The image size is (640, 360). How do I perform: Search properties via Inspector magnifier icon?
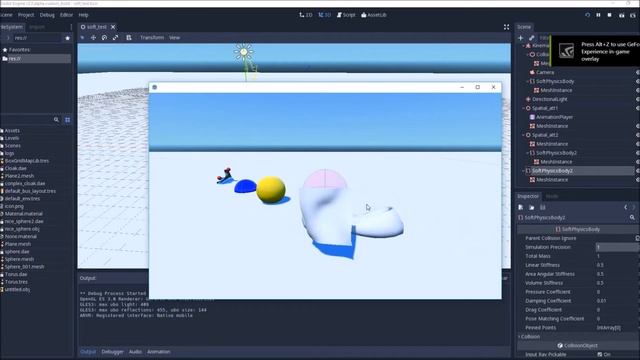632,218
